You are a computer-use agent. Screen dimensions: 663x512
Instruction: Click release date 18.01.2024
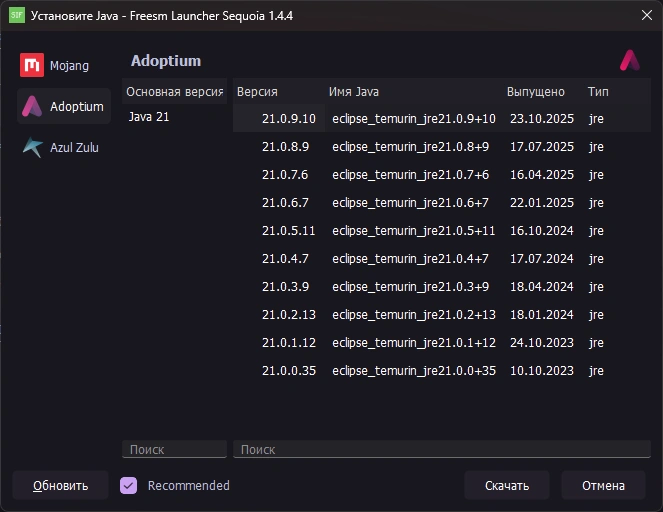tap(542, 315)
